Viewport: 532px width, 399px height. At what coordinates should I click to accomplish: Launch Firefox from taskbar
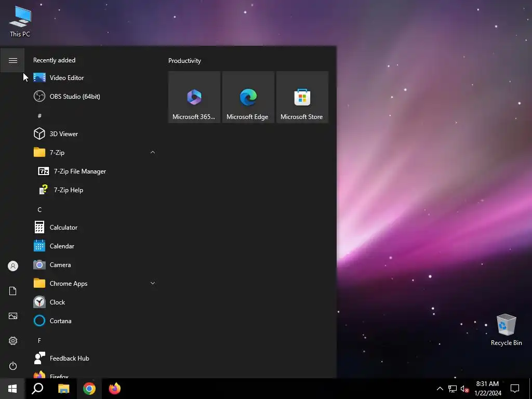tap(115, 389)
